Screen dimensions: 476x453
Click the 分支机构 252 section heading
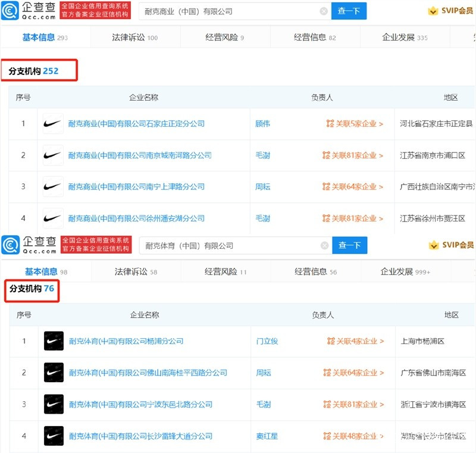[x=33, y=71]
